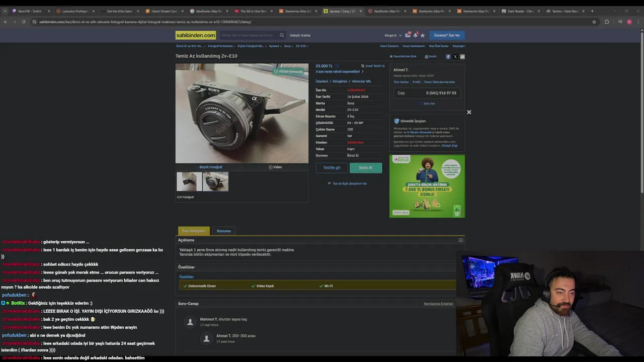The width and height of the screenshot is (644, 362).
Task: Click Profili link for seller
Action: 417,82
